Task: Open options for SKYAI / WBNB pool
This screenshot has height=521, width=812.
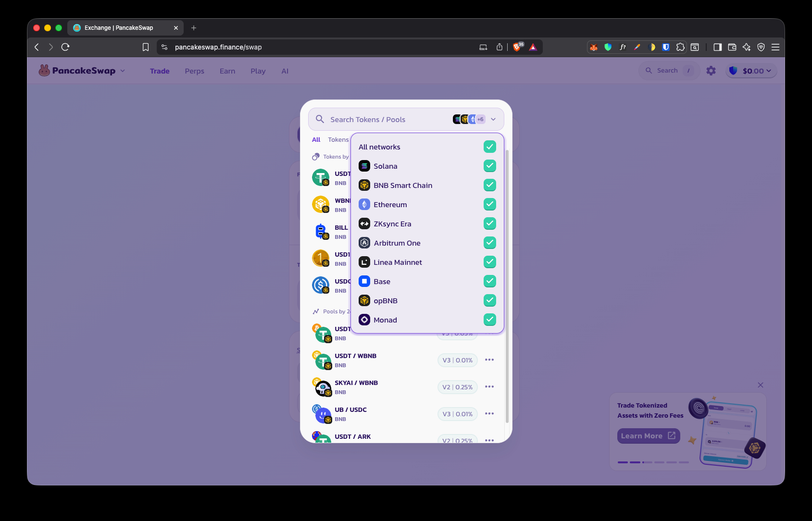Action: [489, 386]
